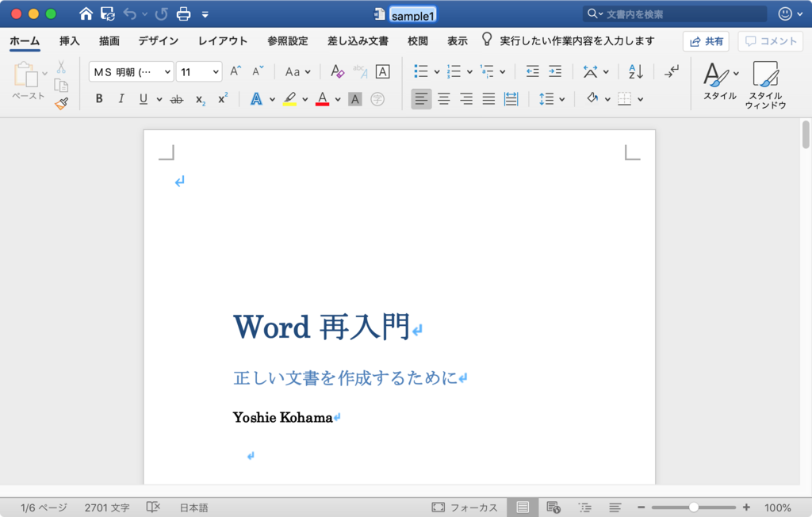This screenshot has width=812, height=517.
Task: Copy selection with copy icon
Action: point(61,86)
